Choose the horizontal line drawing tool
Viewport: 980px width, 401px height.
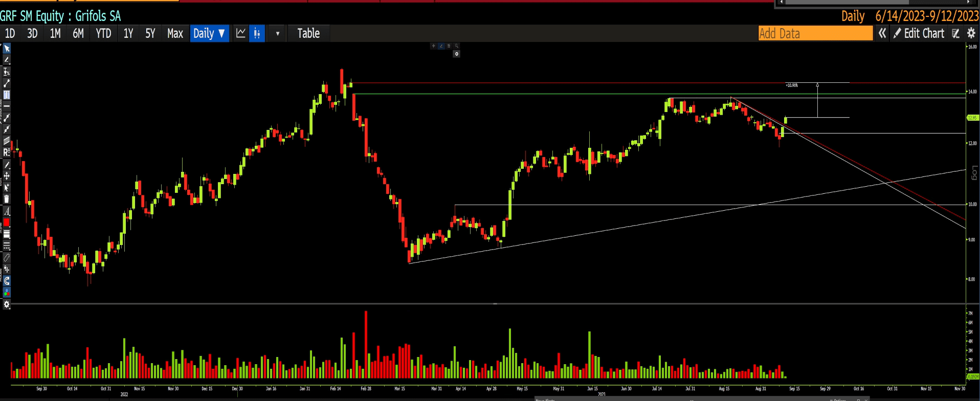tap(7, 106)
